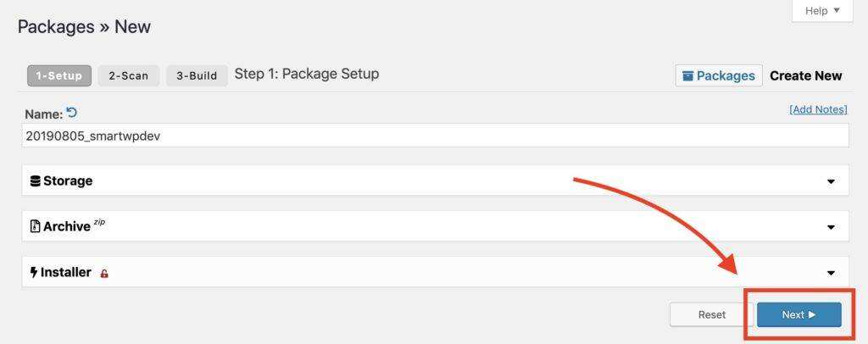The height and width of the screenshot is (344, 868).
Task: Click the Create New tab
Action: click(805, 75)
